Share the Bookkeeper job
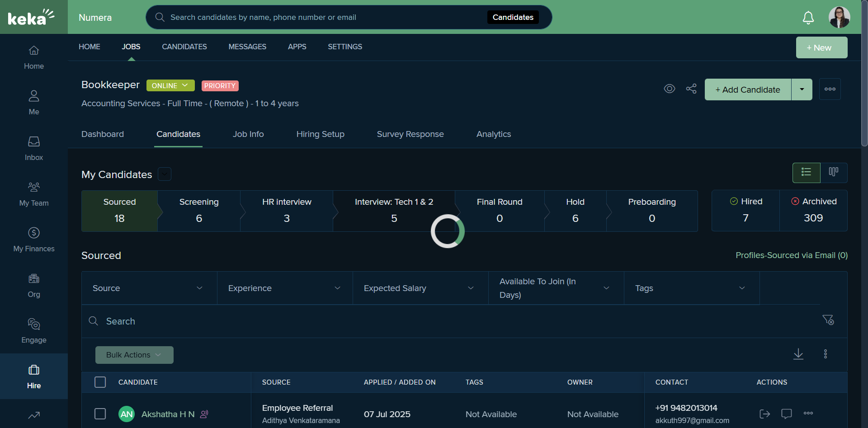This screenshot has height=428, width=868. (x=691, y=89)
